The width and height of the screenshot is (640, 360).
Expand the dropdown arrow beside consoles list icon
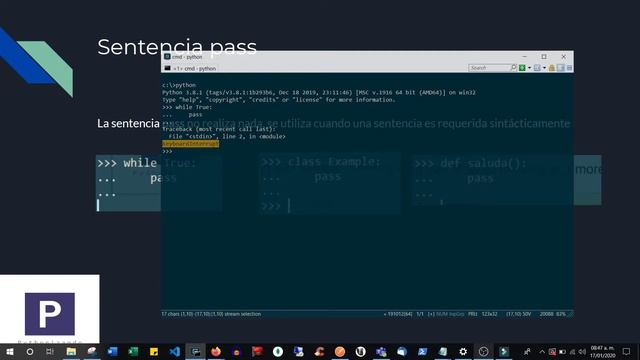coord(544,68)
